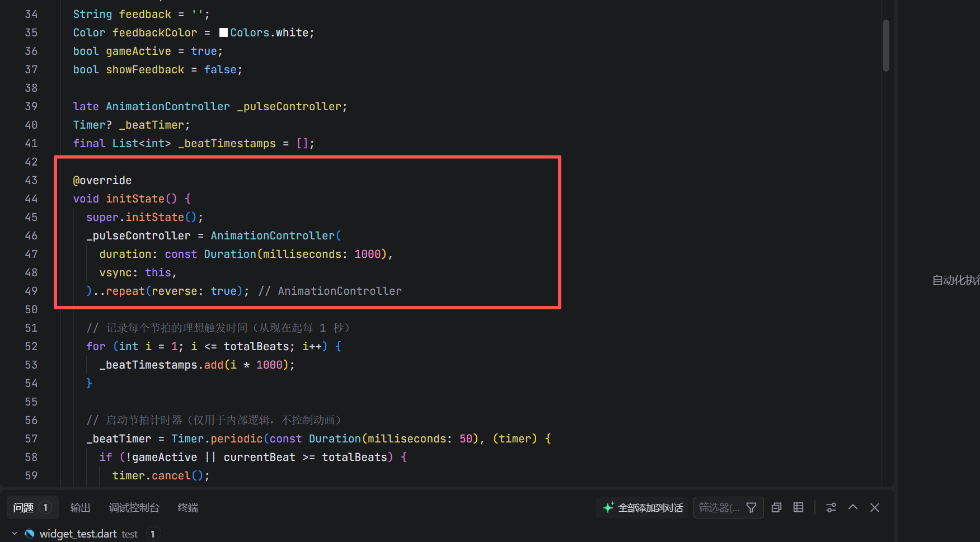980x542 pixels.
Task: Click '_beatTimestamps.add' on line 53
Action: tap(162, 365)
